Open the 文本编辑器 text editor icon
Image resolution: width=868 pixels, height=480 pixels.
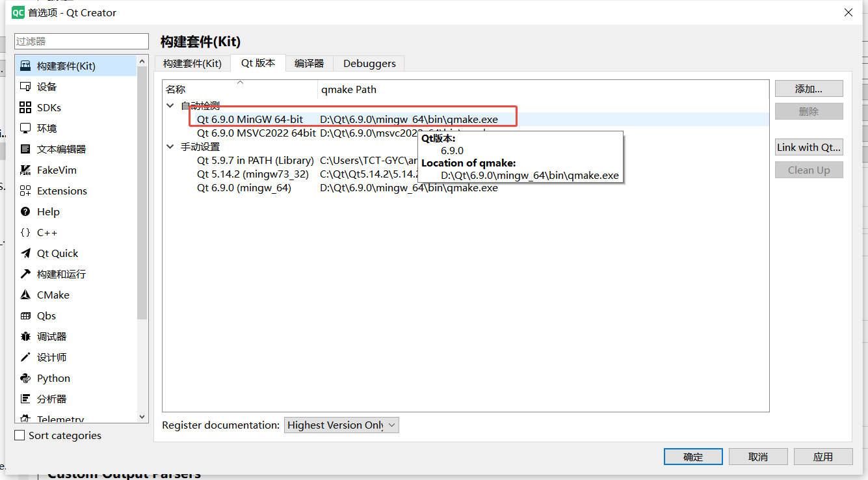(25, 149)
